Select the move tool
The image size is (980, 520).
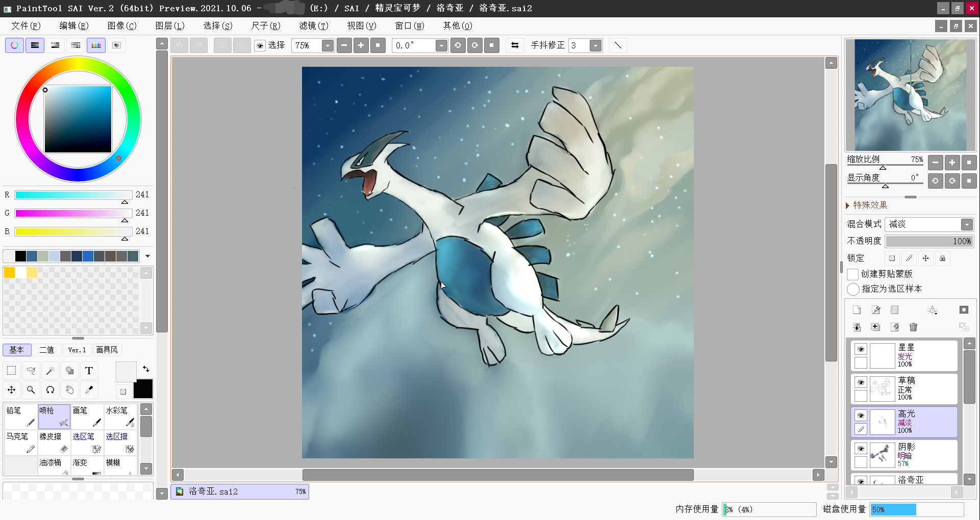12,390
